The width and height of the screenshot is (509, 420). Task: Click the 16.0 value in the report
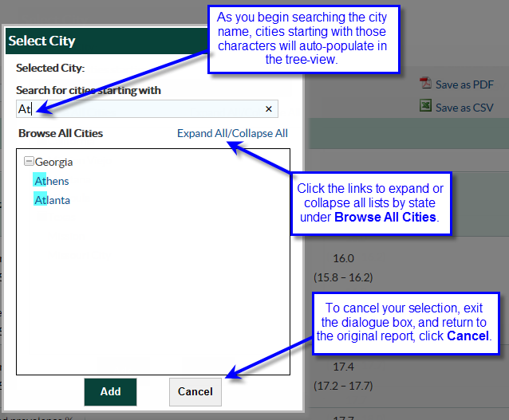tap(343, 259)
